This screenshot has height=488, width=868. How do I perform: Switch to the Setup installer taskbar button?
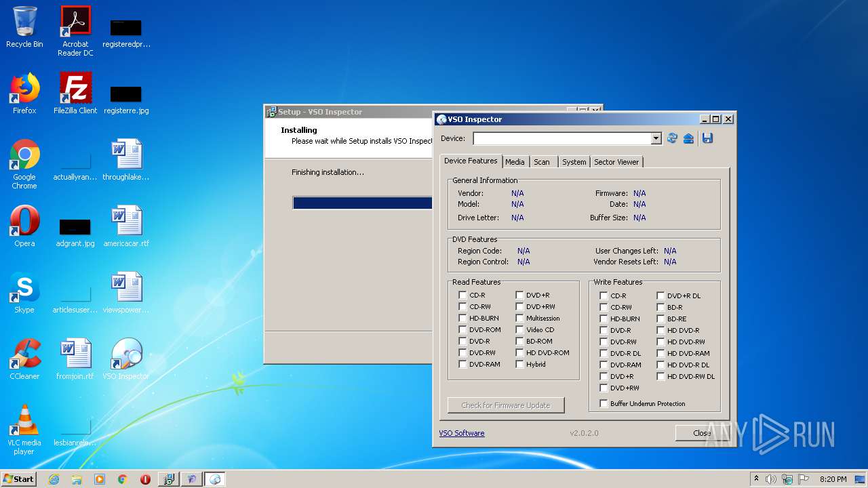(x=169, y=479)
